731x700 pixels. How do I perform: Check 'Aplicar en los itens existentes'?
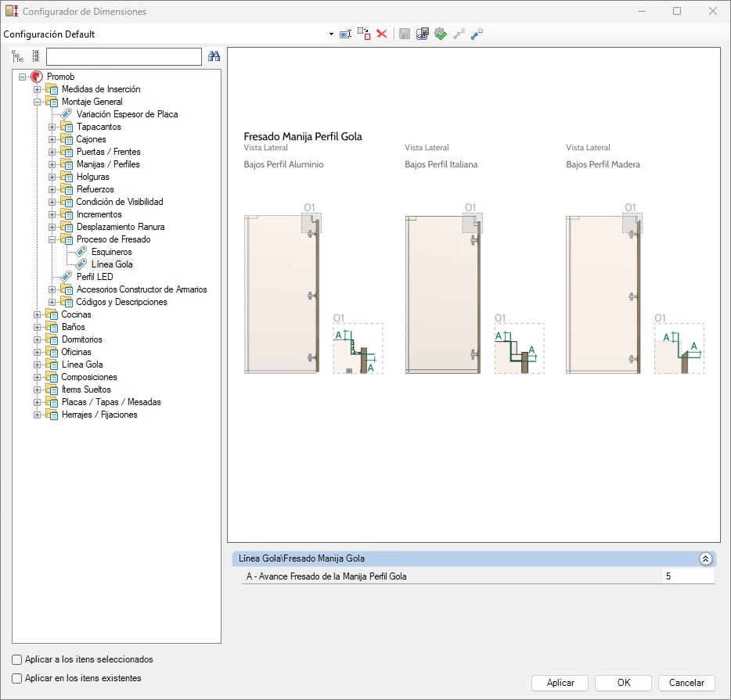pos(17,678)
